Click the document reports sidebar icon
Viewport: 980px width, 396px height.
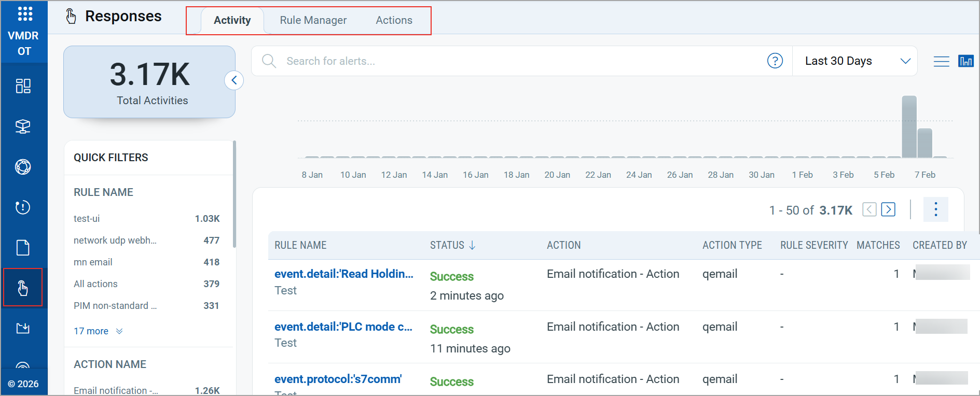(23, 248)
